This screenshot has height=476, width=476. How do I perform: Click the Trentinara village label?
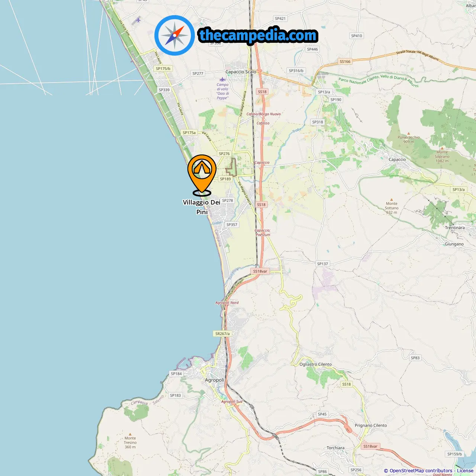pos(455,228)
